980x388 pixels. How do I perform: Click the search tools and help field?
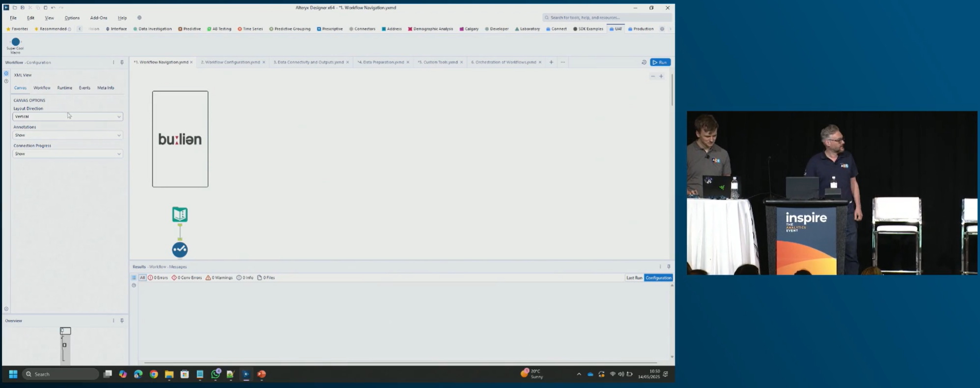[607, 18]
